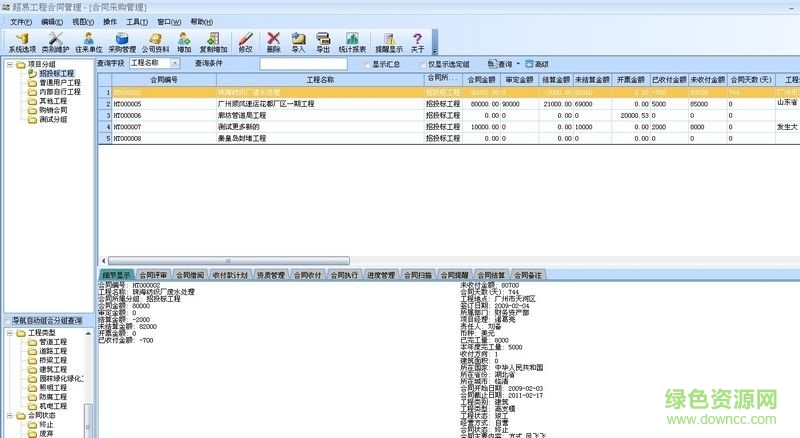Enable the 显示汇总 checkbox

[x=367, y=64]
